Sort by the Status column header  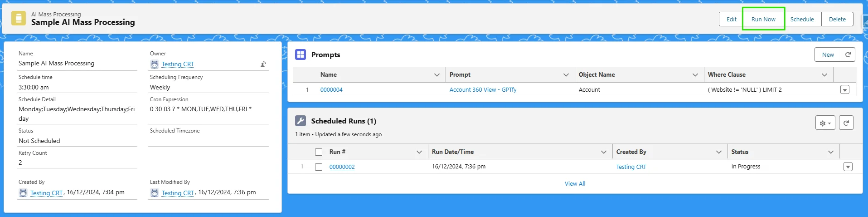pos(740,152)
